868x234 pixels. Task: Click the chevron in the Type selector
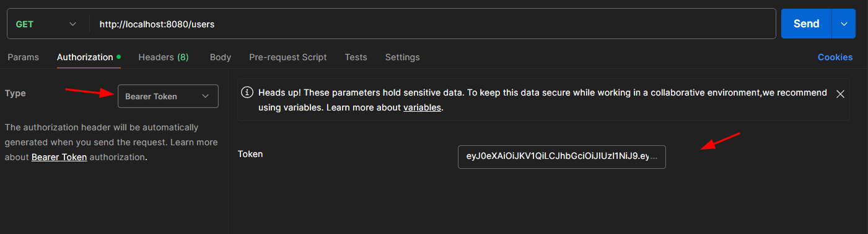tap(205, 96)
